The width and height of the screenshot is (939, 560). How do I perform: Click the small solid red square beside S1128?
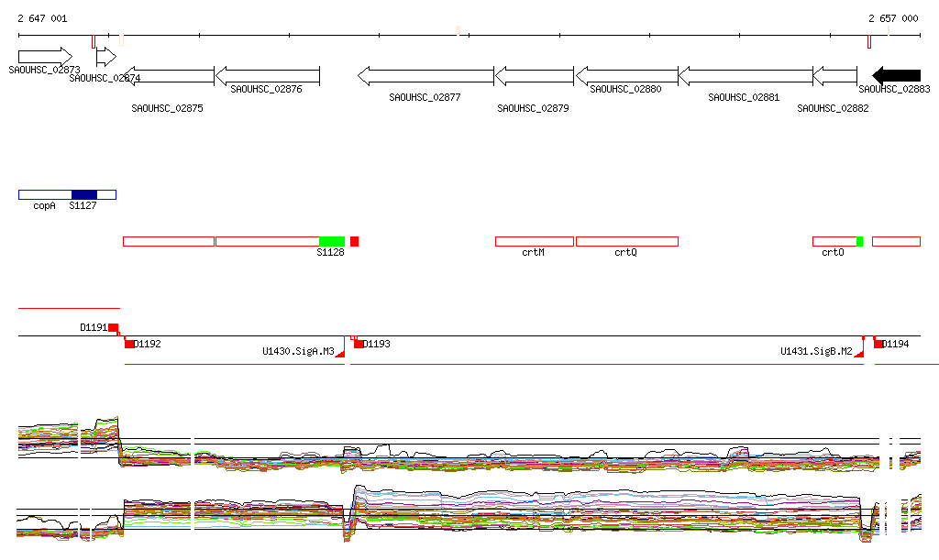tap(355, 242)
